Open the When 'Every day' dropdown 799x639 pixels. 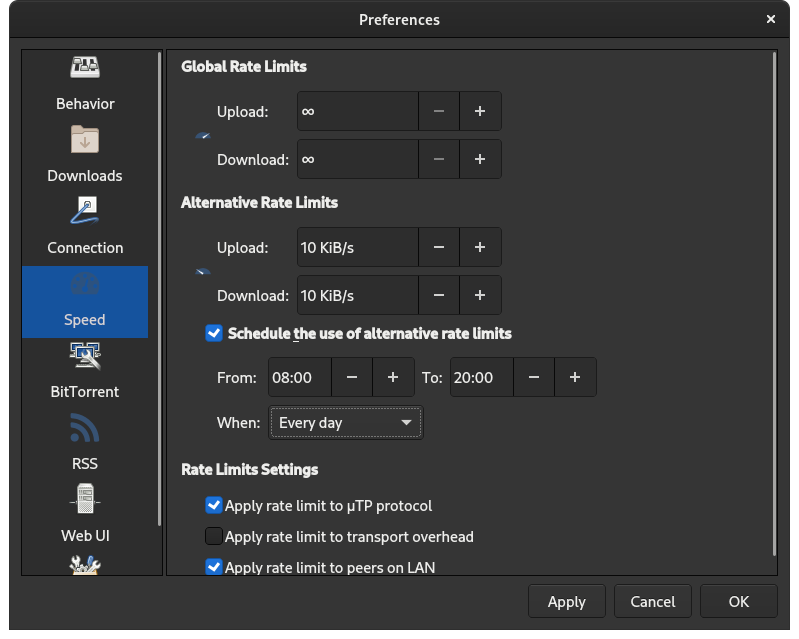click(345, 422)
